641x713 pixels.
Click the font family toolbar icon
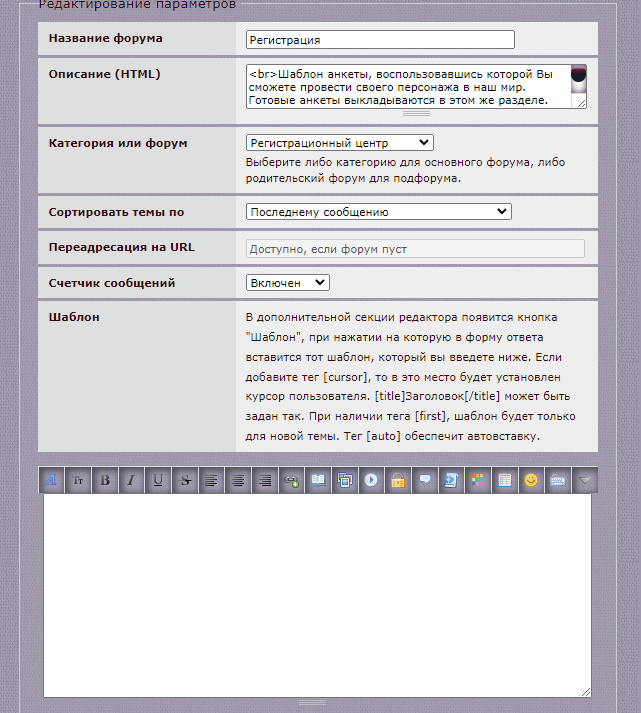coord(52,480)
